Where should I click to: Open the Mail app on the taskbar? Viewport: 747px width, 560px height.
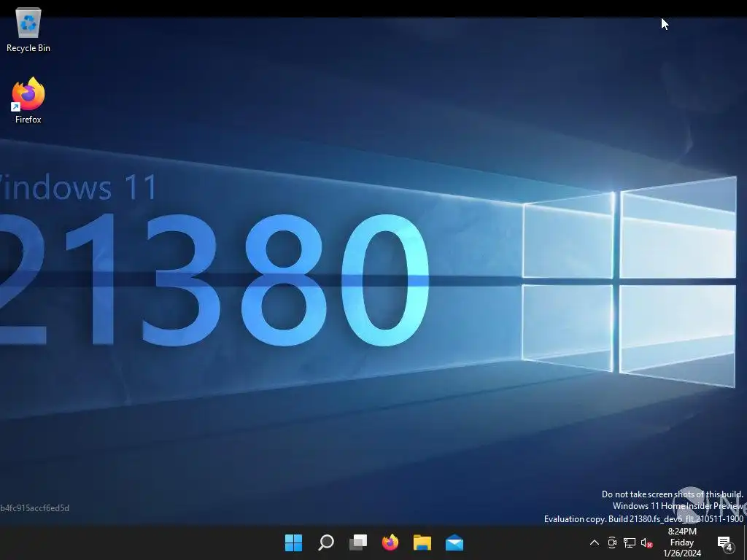click(454, 542)
